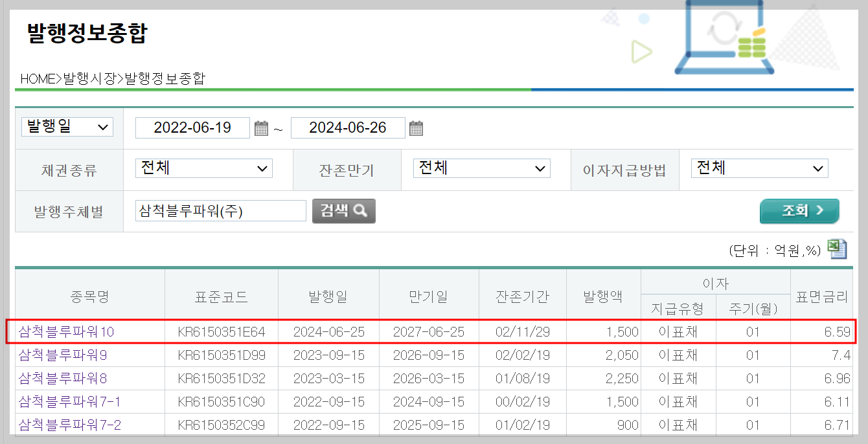This screenshot has height=444, width=868.
Task: Open the end date calendar picker icon
Action: pos(417,128)
